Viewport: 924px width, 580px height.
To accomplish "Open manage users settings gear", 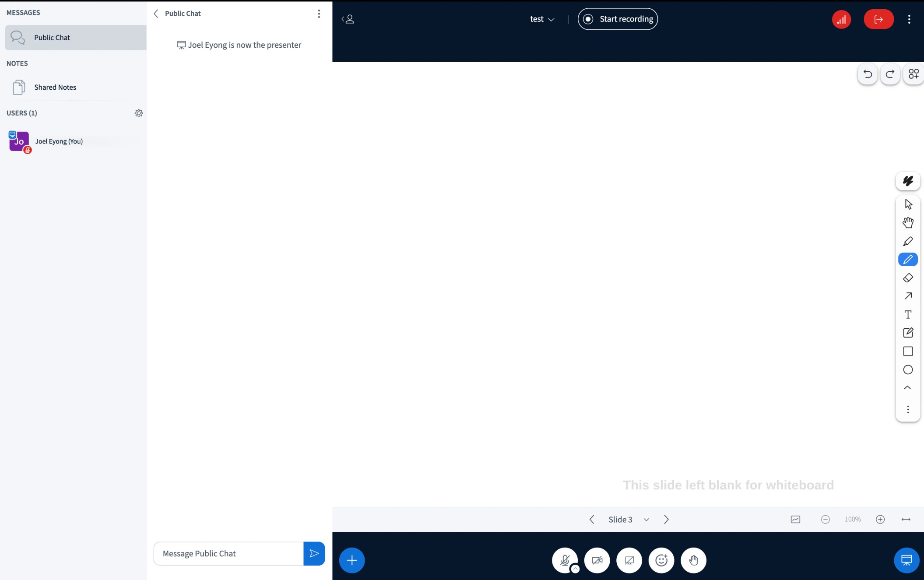I will tap(139, 113).
